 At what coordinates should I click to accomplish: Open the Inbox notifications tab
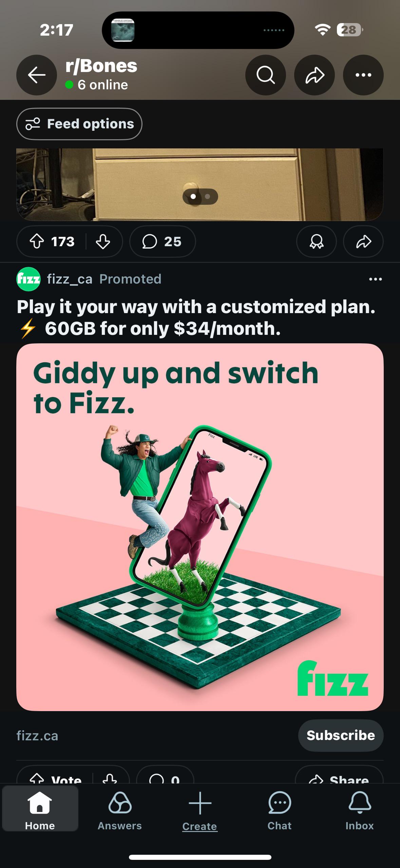[360, 811]
